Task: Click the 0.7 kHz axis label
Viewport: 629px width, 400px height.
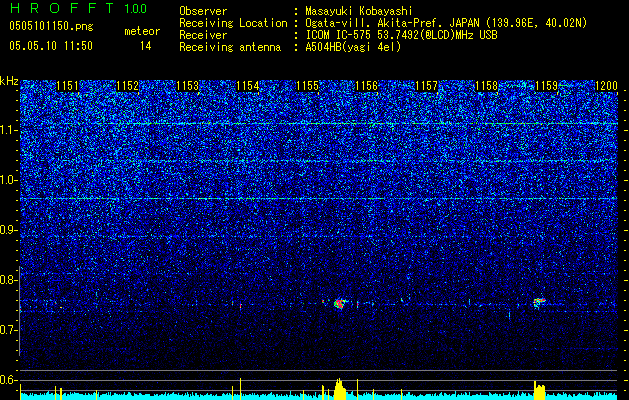Action: click(9, 330)
